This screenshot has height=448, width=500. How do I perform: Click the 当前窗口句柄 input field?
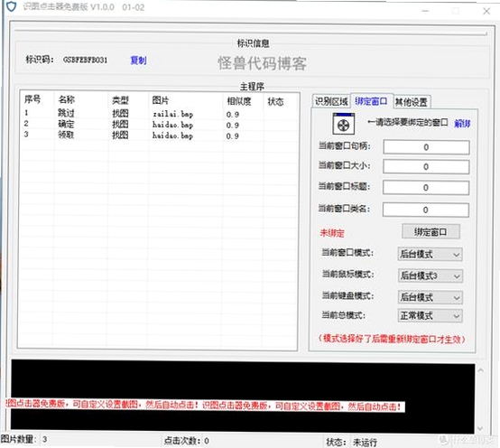(426, 147)
